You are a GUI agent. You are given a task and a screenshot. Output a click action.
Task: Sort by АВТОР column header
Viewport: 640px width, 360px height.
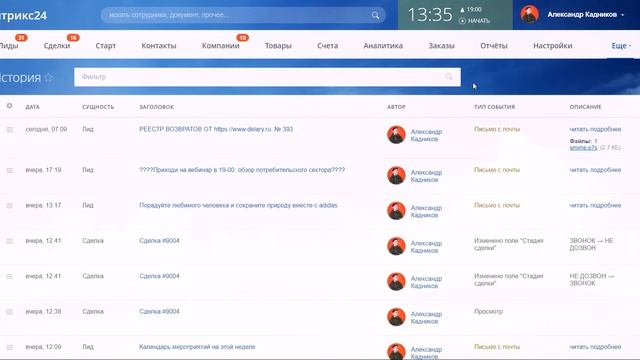(x=396, y=107)
